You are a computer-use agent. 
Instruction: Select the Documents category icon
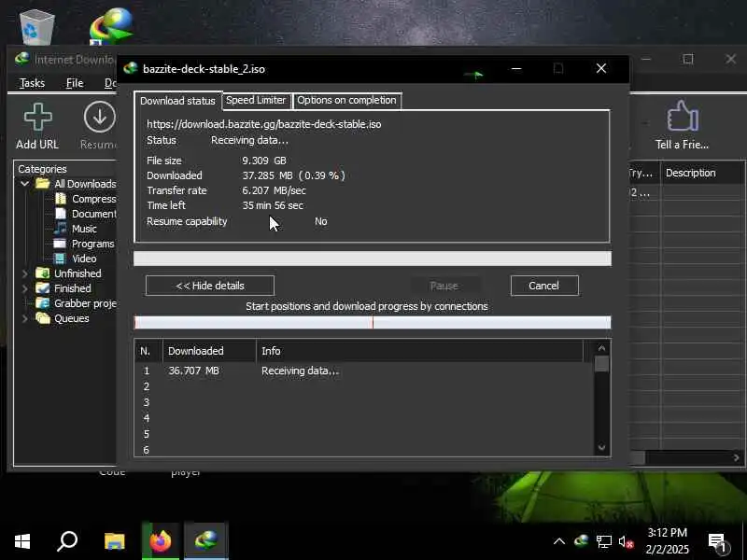[61, 214]
